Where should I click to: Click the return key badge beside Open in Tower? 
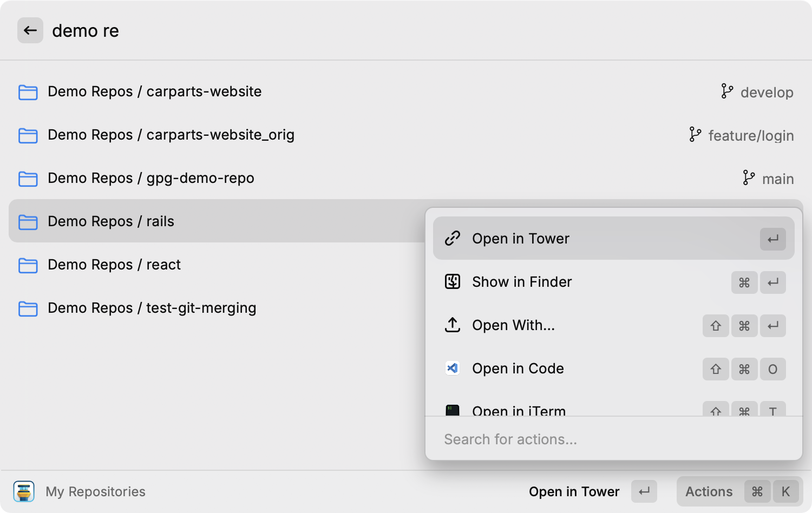[x=772, y=239]
